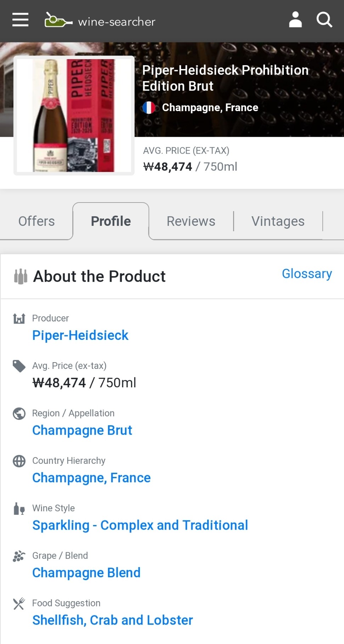Tap the fork and knife icon
This screenshot has height=644, width=344.
click(19, 603)
